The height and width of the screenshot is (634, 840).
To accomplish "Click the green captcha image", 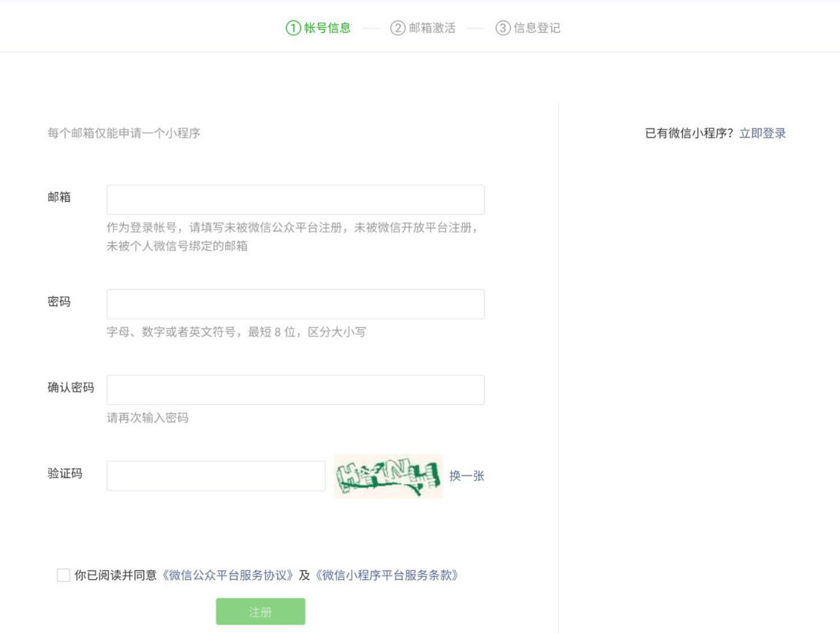I will click(x=388, y=476).
